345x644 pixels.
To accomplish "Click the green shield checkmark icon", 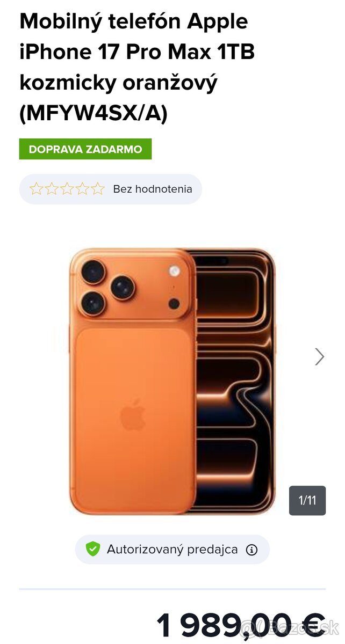I will click(93, 549).
